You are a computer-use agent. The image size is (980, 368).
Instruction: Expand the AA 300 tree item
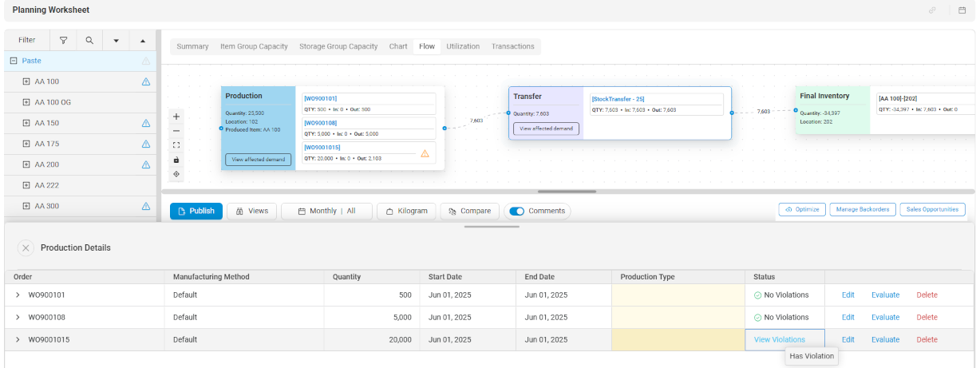(x=26, y=206)
